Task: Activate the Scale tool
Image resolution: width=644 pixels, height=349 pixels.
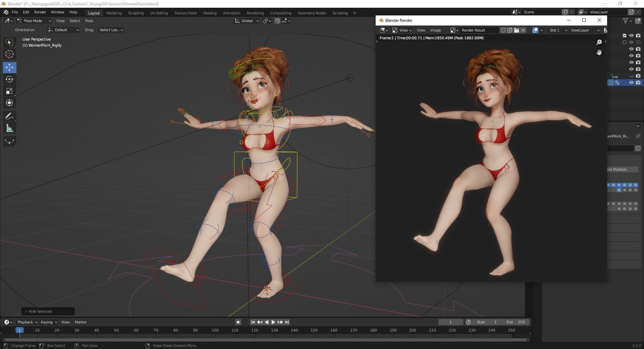Action: click(x=9, y=91)
